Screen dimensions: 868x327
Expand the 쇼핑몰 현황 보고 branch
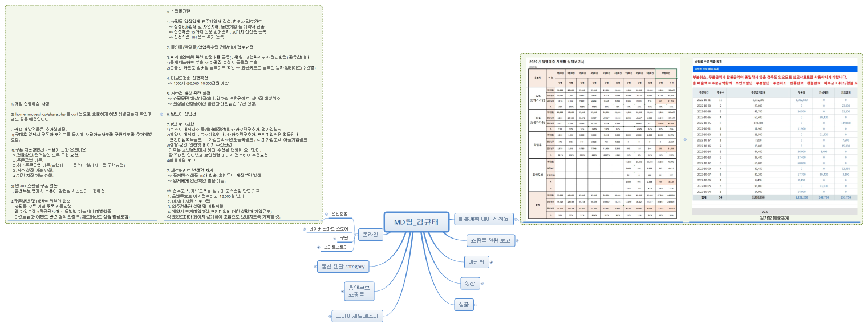pyautogui.click(x=518, y=240)
